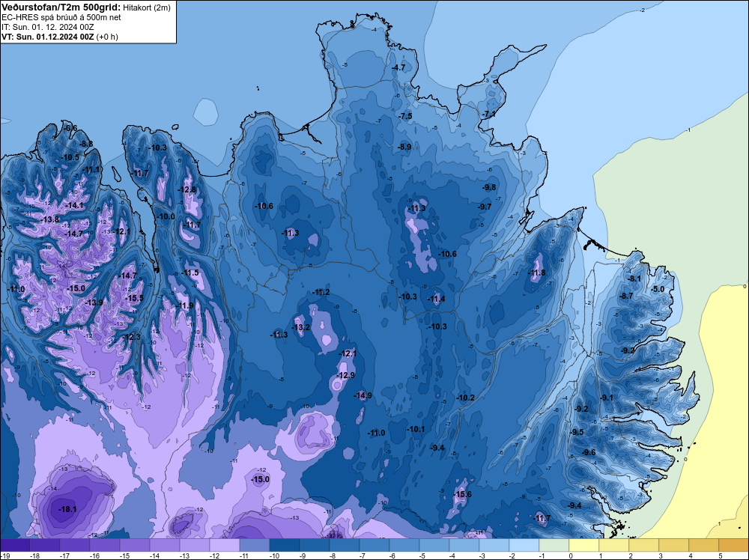Click the -15.5 temperature value

tap(134, 298)
